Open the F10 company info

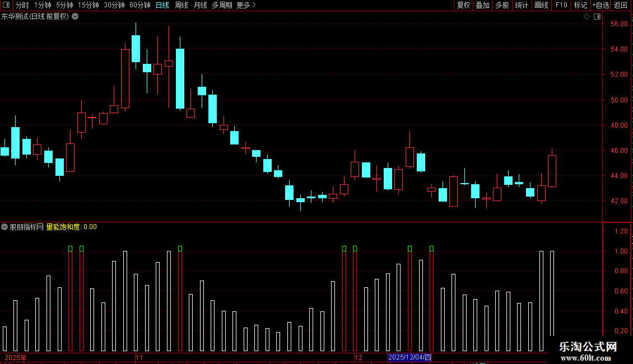[x=561, y=5]
